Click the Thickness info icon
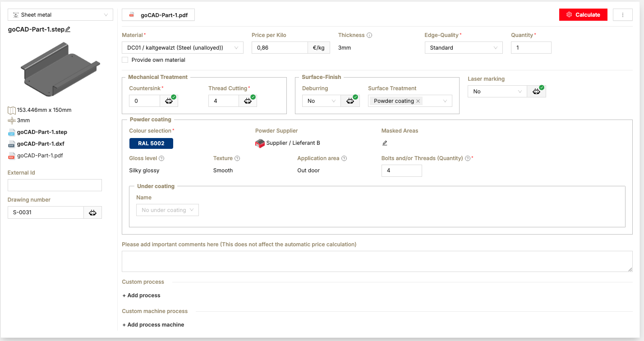This screenshot has width=644, height=341. 369,35
